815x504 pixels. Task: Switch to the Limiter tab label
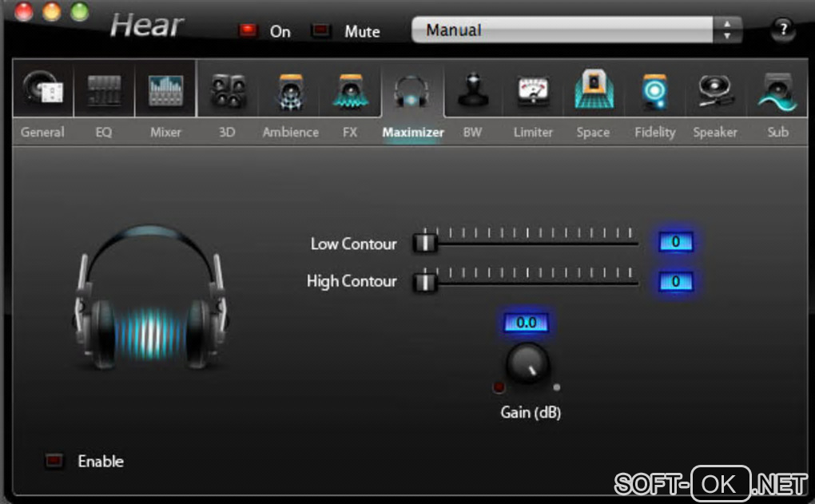(533, 132)
